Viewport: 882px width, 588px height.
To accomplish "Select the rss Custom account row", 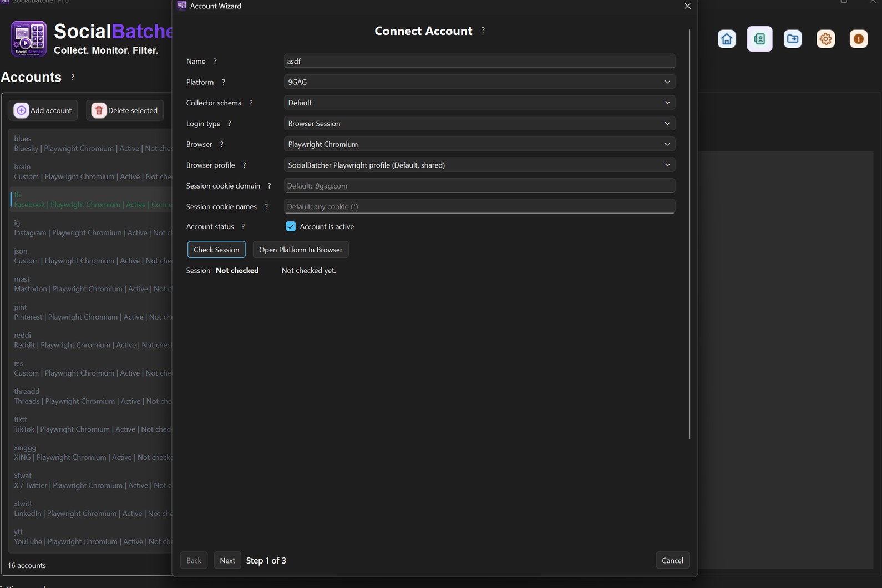I will tap(92, 368).
